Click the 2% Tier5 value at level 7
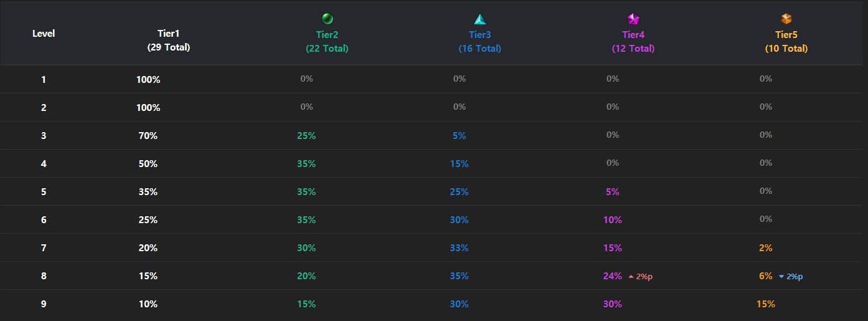Screen dimensions: 868x321 tap(766, 248)
